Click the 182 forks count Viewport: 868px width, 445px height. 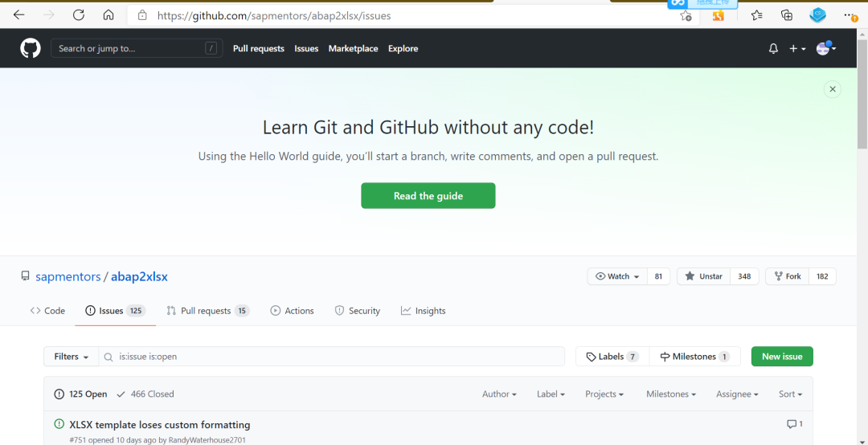822,276
